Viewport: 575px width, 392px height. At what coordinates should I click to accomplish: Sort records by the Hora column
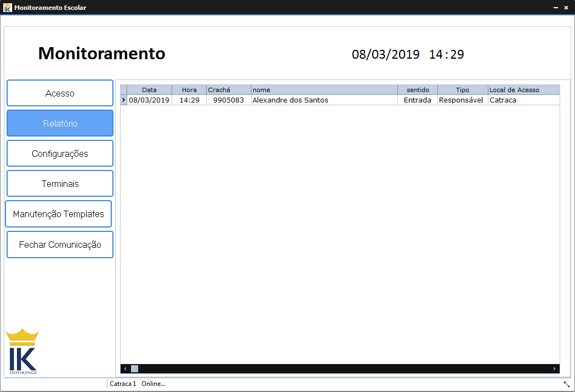tap(189, 89)
